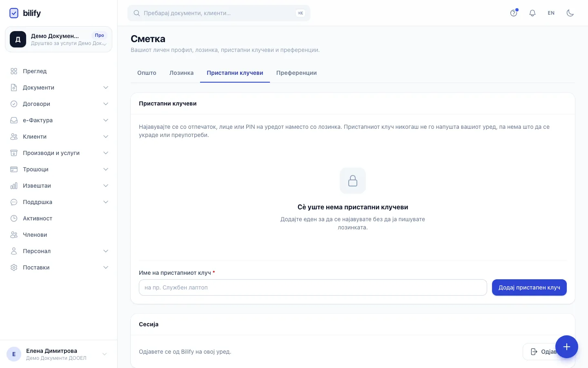Expand the Поставки menu chevron
This screenshot has height=368, width=588.
(106, 267)
